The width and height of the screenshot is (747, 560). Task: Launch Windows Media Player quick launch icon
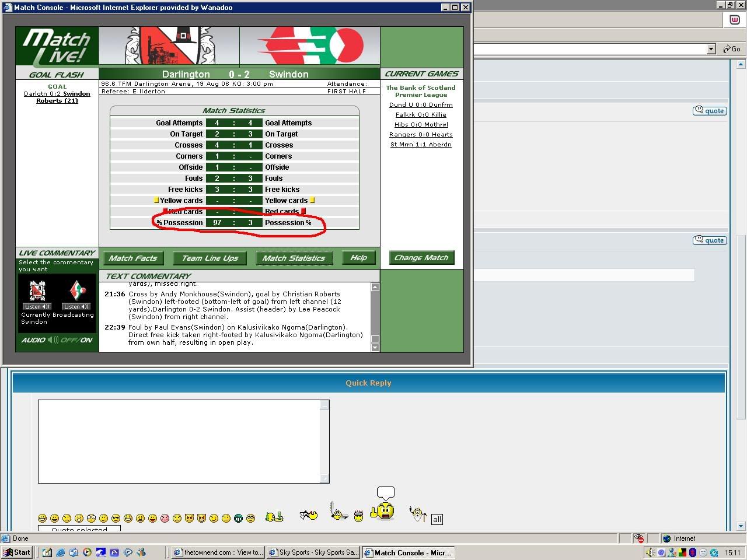click(x=87, y=552)
